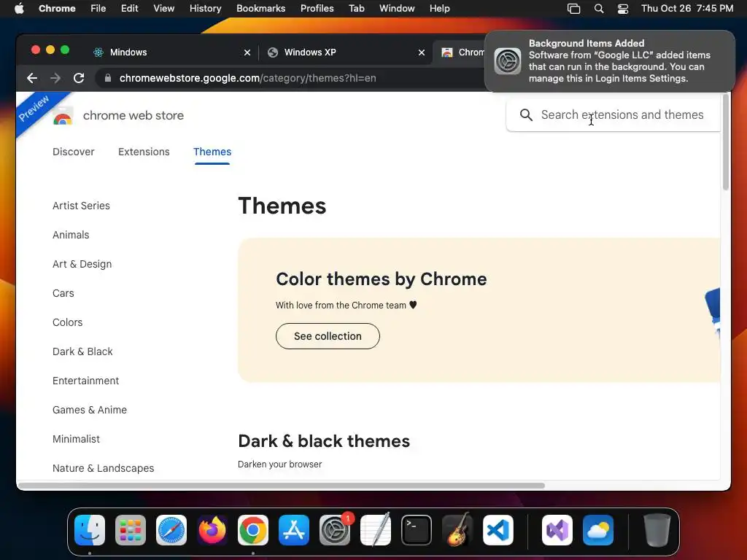Screen dimensions: 747x560
Task: Click the Background Items Added notification
Action: point(610,61)
